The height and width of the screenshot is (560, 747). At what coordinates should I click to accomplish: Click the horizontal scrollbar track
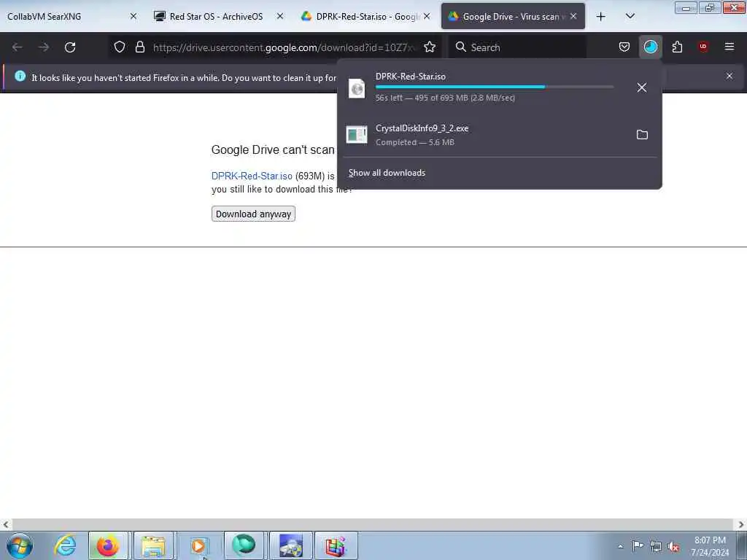click(373, 524)
